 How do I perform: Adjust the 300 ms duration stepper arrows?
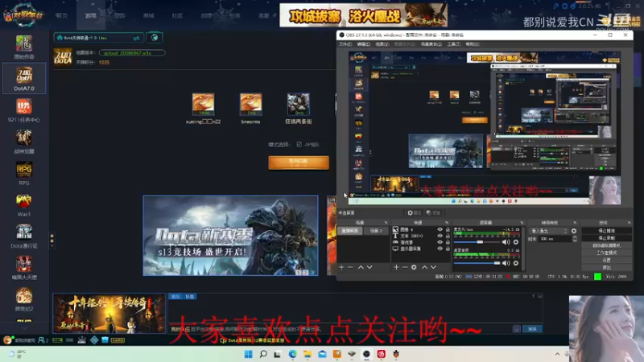click(x=574, y=239)
